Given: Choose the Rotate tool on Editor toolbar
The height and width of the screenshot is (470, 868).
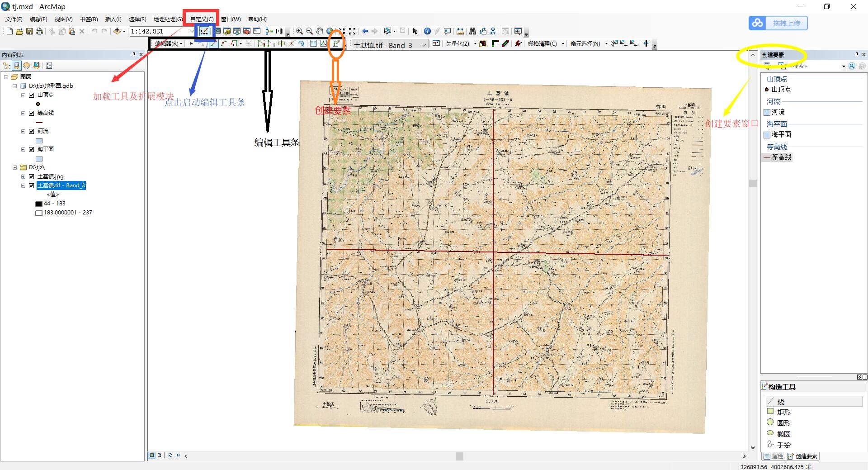Looking at the screenshot, I should [301, 43].
